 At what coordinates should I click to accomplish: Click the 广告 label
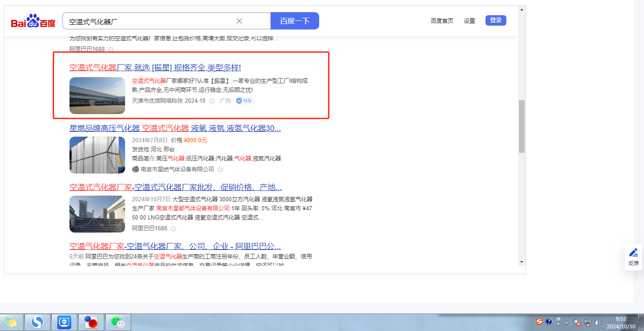point(225,101)
